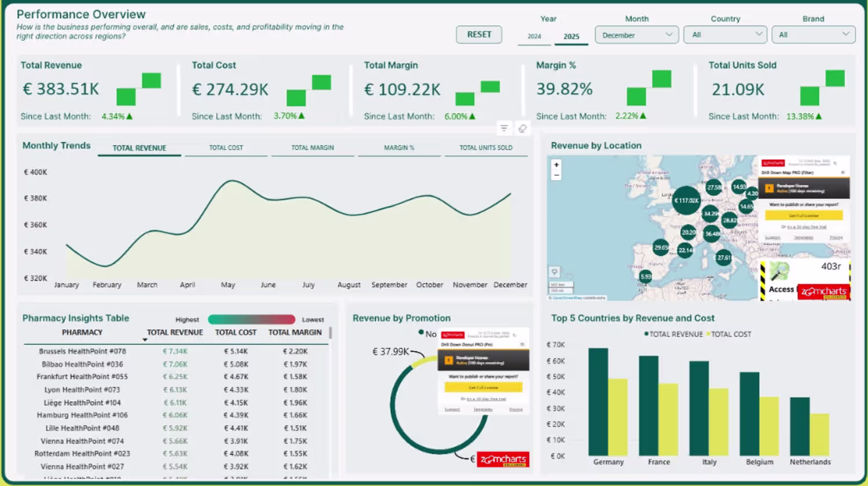Click the RESET button
This screenshot has height=486, width=868.
479,35
